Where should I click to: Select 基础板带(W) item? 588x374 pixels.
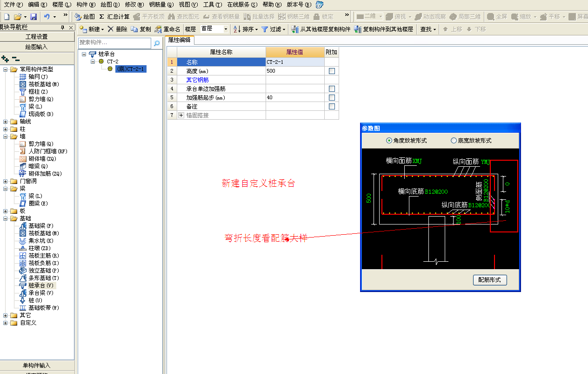(40, 308)
